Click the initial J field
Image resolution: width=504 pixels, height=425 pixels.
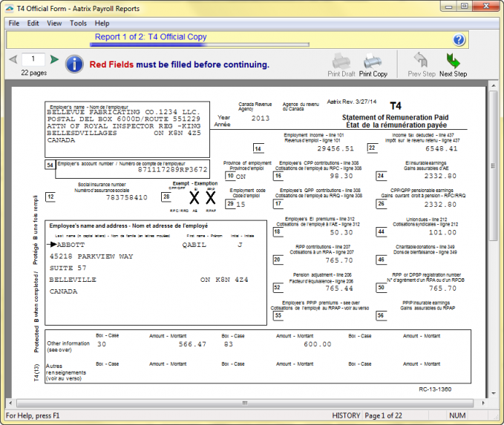tap(240, 245)
